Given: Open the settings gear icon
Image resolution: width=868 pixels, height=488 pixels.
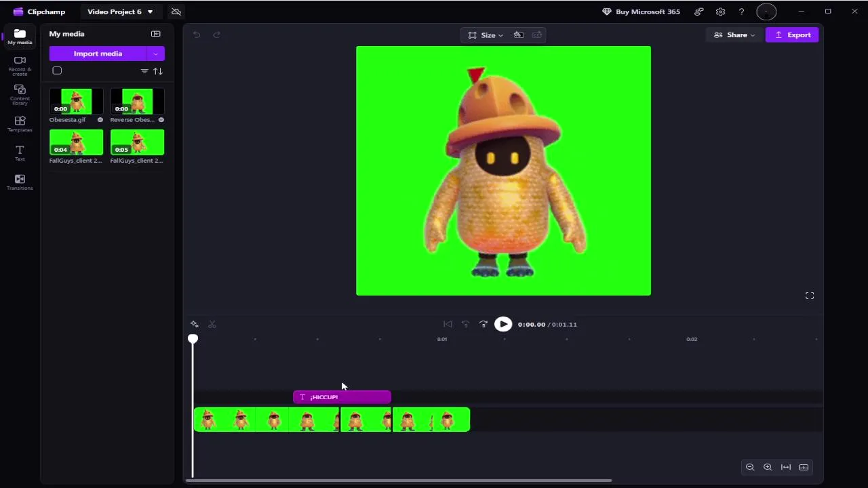Looking at the screenshot, I should click(x=720, y=12).
